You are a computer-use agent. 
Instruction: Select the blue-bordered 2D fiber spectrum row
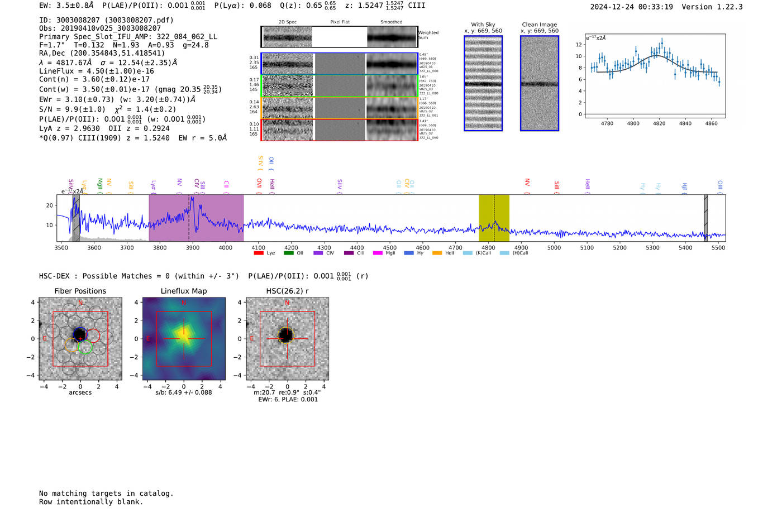[339, 64]
